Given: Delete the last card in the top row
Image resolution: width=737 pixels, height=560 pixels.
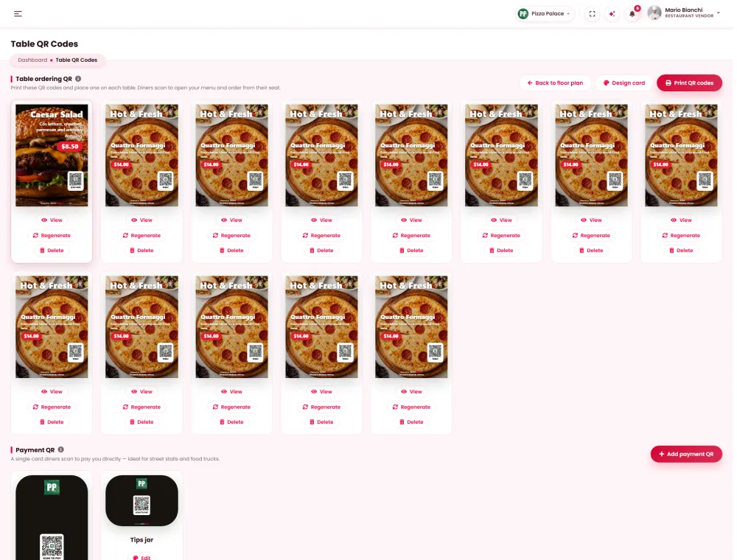Looking at the screenshot, I should 681,251.
